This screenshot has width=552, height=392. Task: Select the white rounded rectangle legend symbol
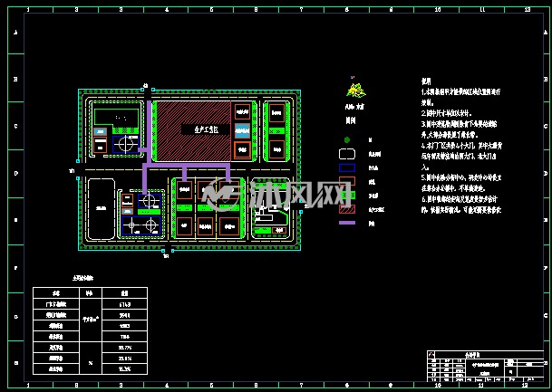347,154
